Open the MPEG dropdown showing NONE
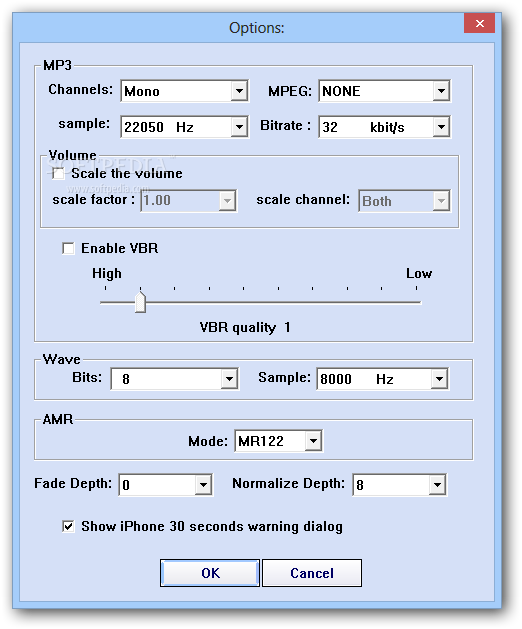The width and height of the screenshot is (522, 629). (x=384, y=91)
